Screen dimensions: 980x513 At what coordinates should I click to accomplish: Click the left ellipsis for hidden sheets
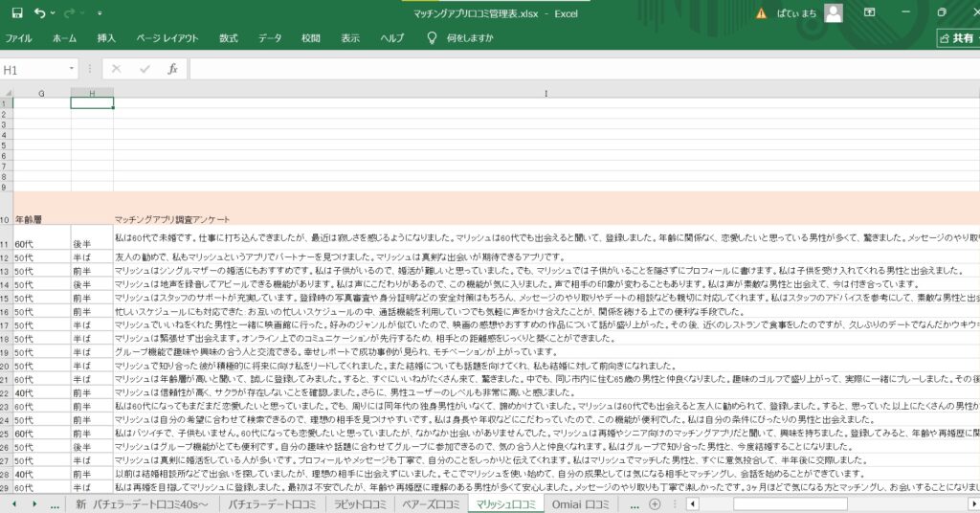click(x=55, y=505)
